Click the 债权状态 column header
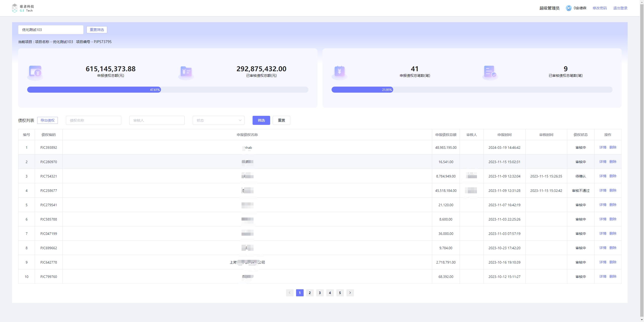Viewport: 644px width, 322px height. pos(581,135)
